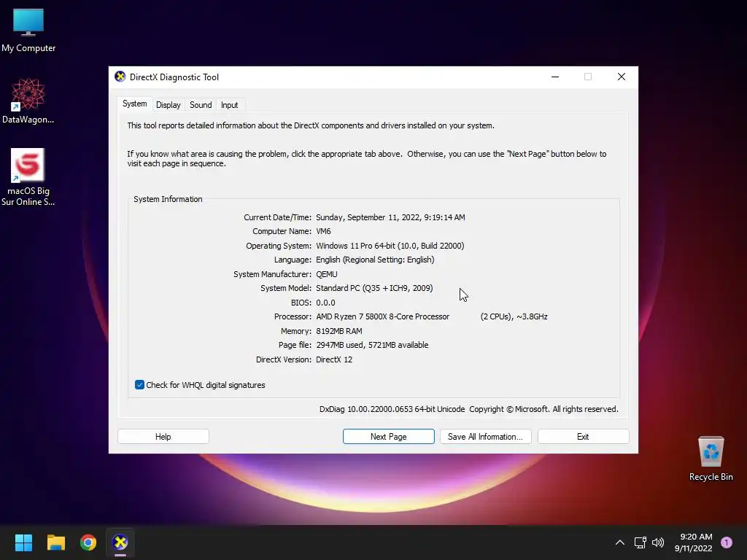747x560 pixels.
Task: Click the Help button
Action: (x=163, y=437)
